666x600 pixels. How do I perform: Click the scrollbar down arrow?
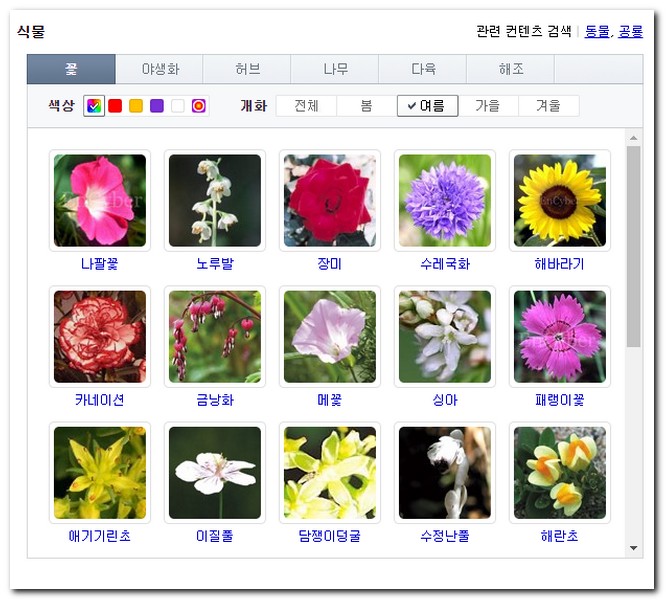[x=634, y=548]
